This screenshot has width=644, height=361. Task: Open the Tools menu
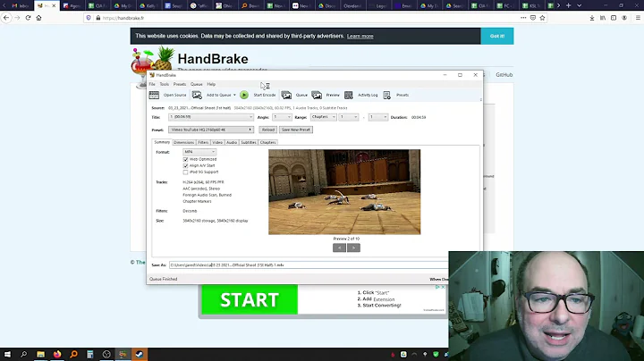(165, 84)
